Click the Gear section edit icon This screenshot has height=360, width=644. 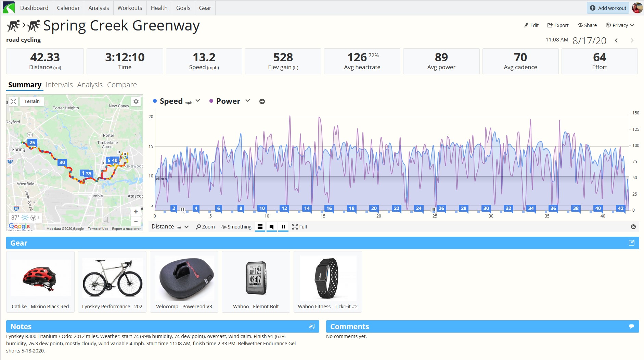(x=632, y=243)
